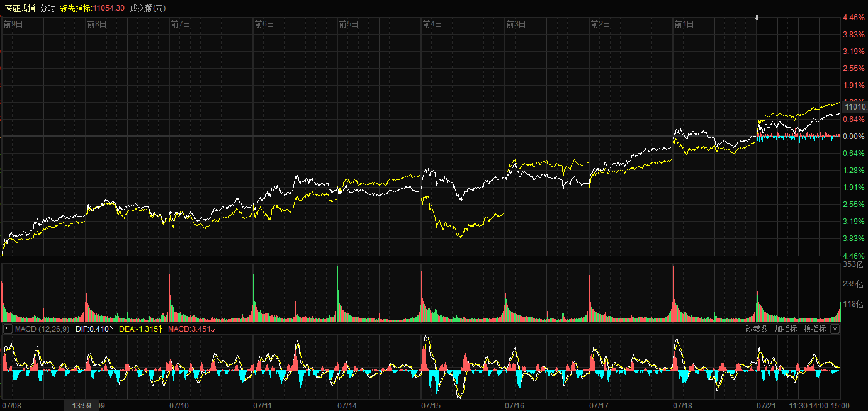Viewport: 868px width, 411px height.
Task: Click the 07/21 date label
Action: 766,406
